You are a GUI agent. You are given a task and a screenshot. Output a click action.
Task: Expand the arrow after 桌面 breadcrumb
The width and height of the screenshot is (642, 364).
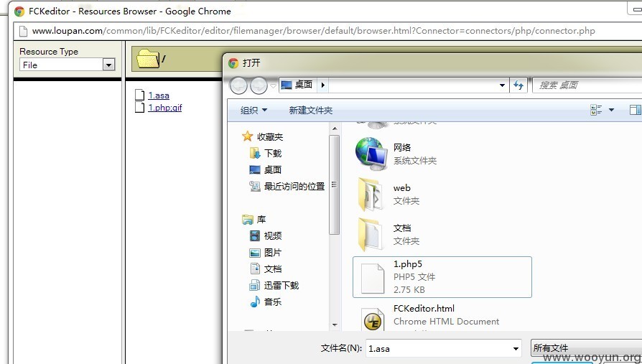click(x=322, y=85)
